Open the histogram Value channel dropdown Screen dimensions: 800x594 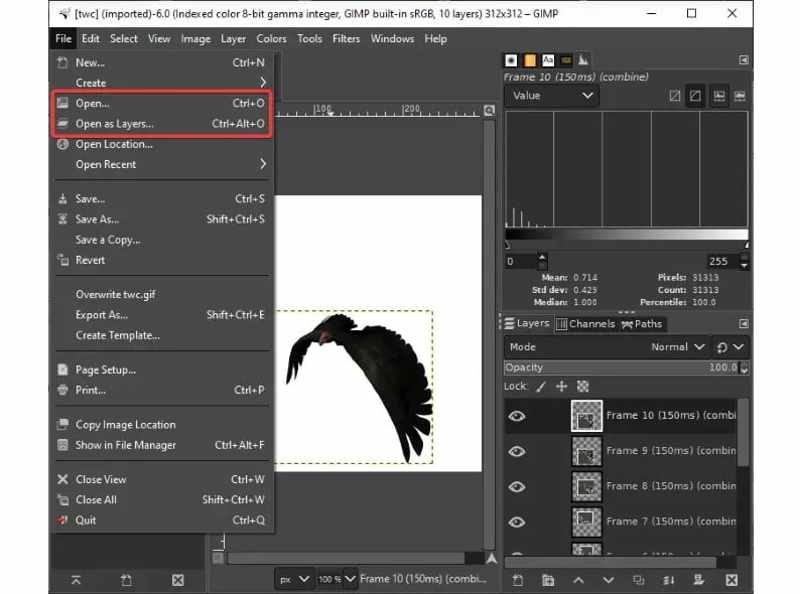pos(550,96)
